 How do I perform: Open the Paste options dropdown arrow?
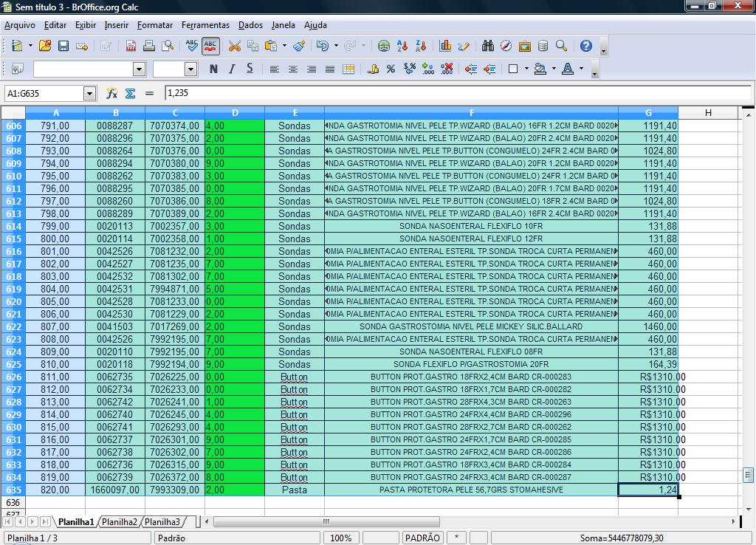[284, 46]
